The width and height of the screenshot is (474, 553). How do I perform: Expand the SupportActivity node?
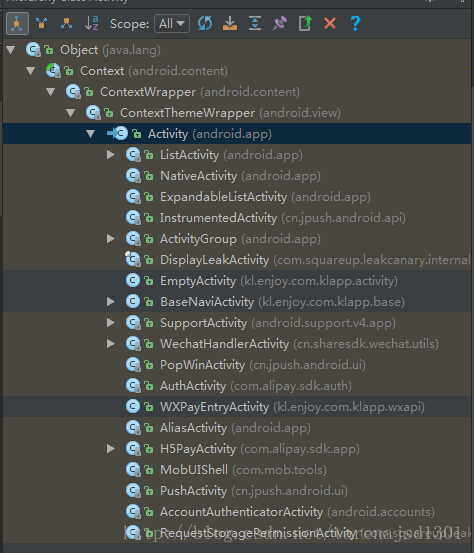click(111, 323)
